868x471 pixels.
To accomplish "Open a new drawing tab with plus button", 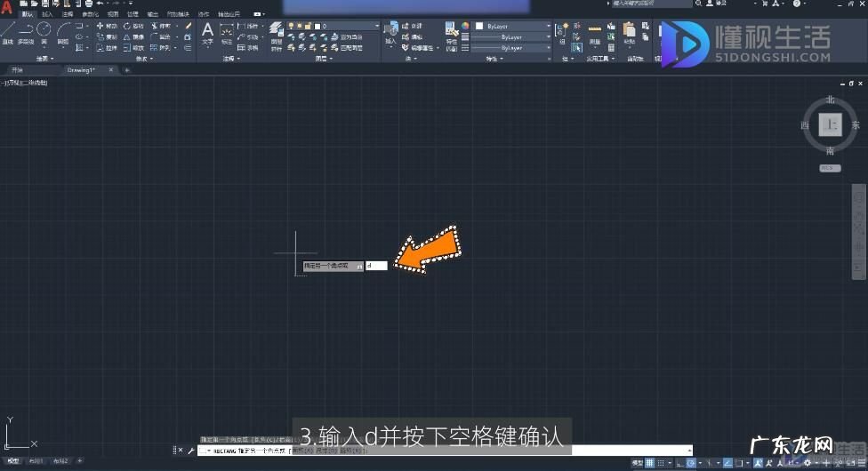I will click(127, 70).
